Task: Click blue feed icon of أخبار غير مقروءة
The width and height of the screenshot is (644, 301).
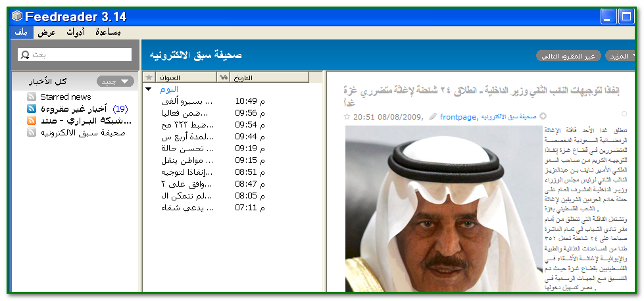Action: pos(32,109)
